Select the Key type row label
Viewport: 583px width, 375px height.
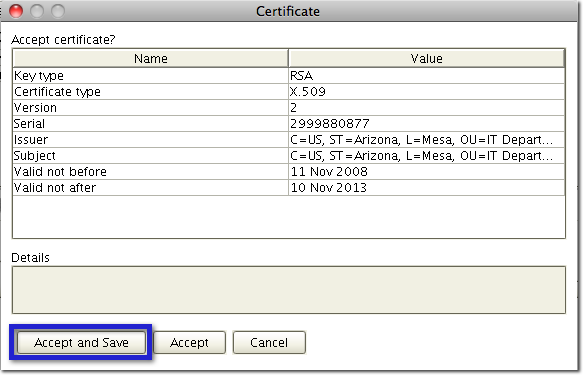tap(151, 76)
